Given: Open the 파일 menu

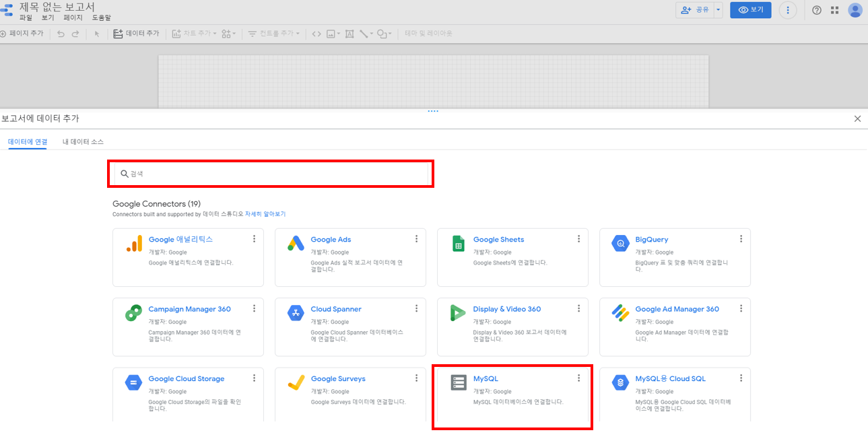Looking at the screenshot, I should 26,18.
